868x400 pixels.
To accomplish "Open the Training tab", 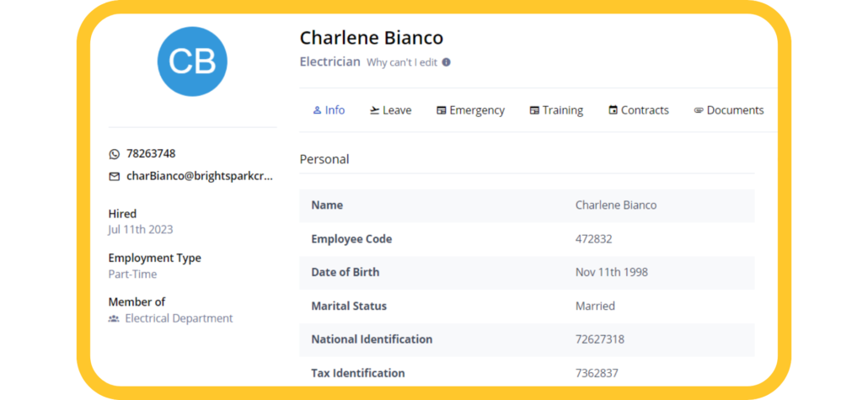I will (556, 110).
